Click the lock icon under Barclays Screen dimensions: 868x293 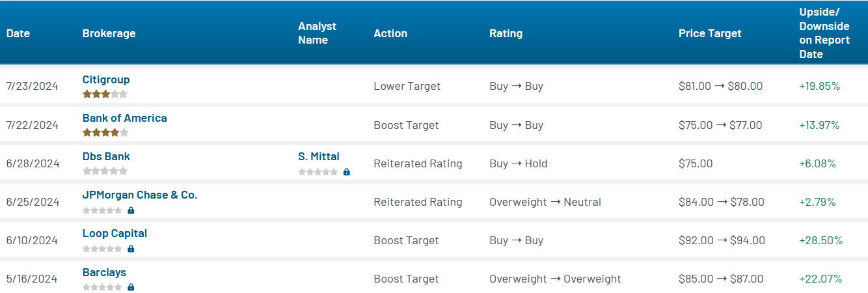coord(131,287)
